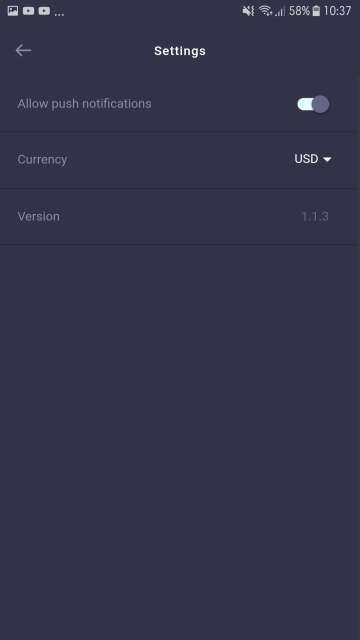Image resolution: width=360 pixels, height=640 pixels.
Task: Tap the muted sound status icon
Action: [x=248, y=11]
